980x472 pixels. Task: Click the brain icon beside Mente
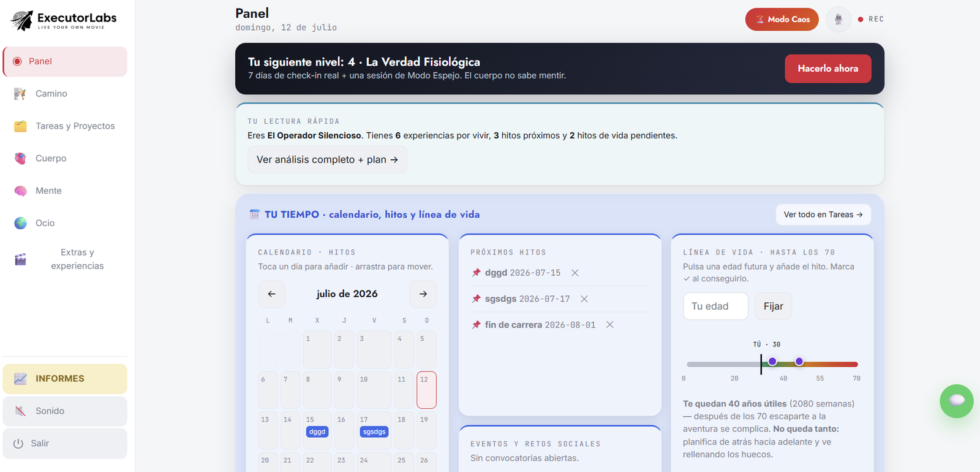pyautogui.click(x=20, y=191)
